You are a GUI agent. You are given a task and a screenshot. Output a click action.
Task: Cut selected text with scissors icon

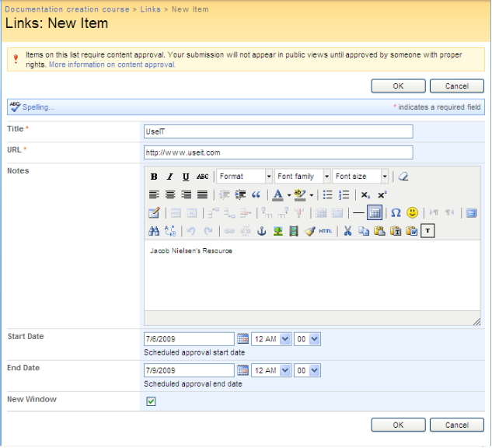347,231
